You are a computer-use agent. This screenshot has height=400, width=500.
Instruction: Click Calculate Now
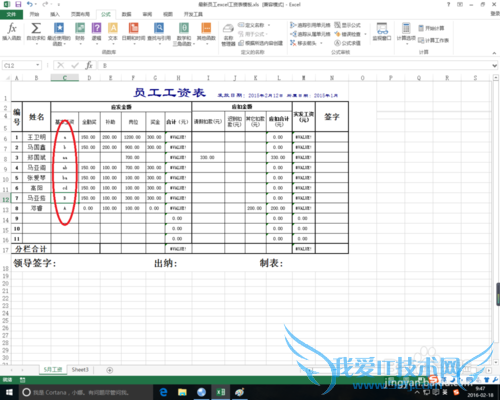(x=431, y=28)
